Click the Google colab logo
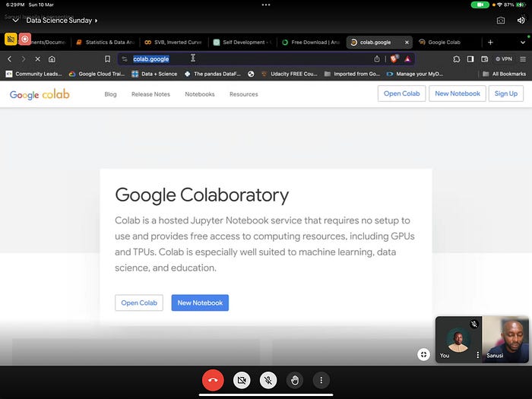The width and height of the screenshot is (532, 399). [40, 94]
